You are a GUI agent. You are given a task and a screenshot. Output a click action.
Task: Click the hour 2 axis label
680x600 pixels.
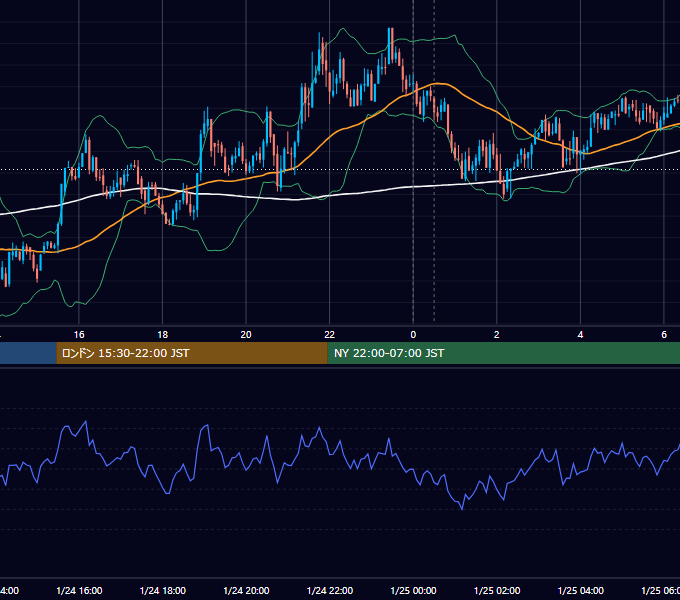[497, 335]
